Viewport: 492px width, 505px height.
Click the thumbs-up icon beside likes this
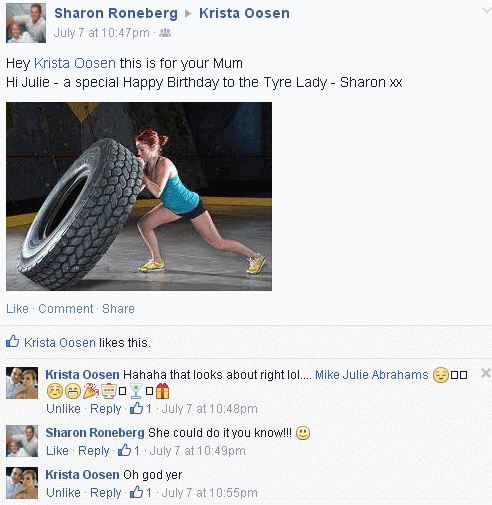[x=12, y=341]
